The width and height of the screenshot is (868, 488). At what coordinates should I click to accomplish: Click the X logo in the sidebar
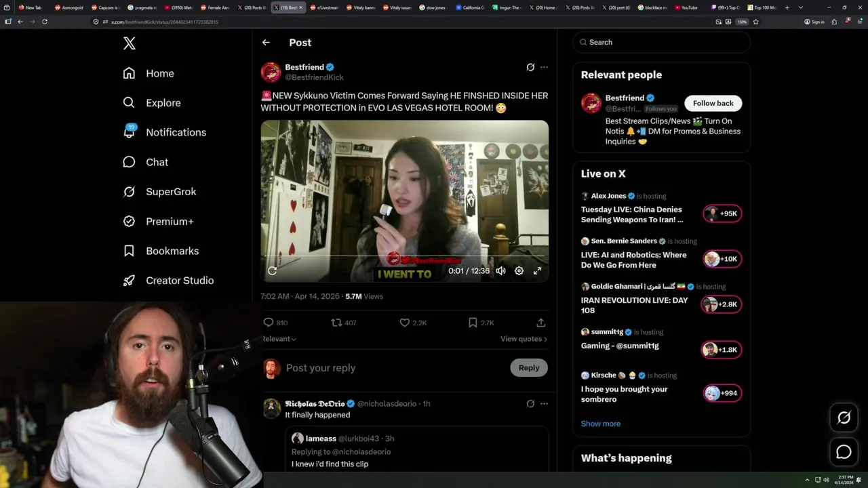point(130,43)
